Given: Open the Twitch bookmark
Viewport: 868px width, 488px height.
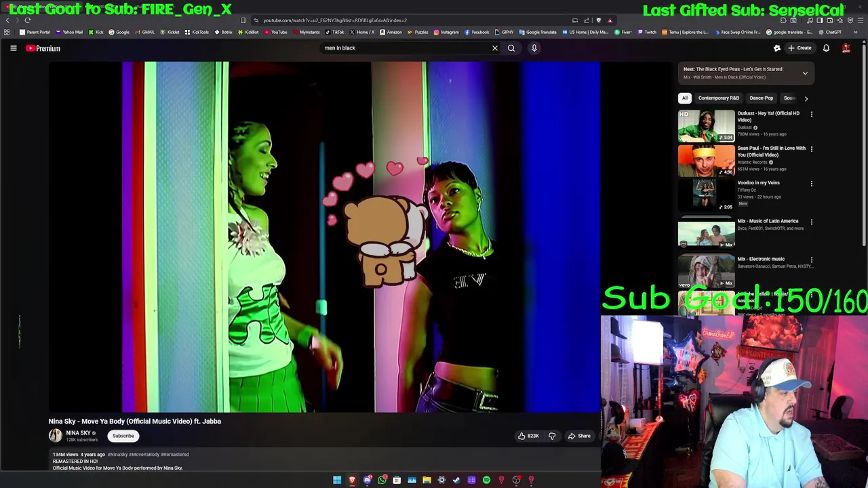Looking at the screenshot, I should pos(647,32).
